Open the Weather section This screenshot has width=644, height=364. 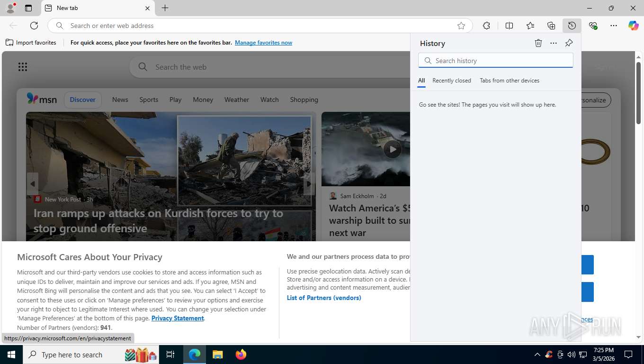pyautogui.click(x=236, y=100)
